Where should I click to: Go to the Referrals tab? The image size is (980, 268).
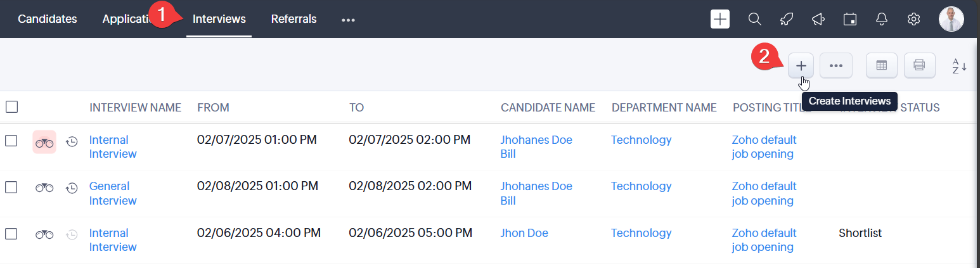pos(293,19)
